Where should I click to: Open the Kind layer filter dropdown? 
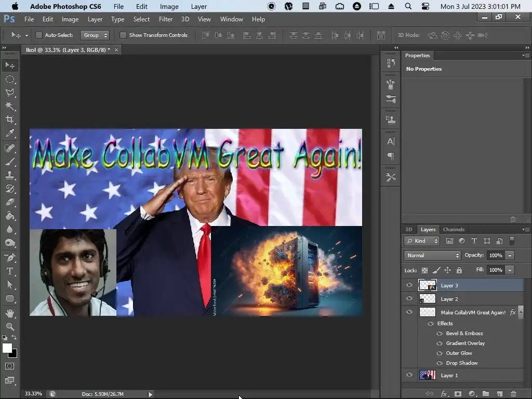click(x=422, y=241)
